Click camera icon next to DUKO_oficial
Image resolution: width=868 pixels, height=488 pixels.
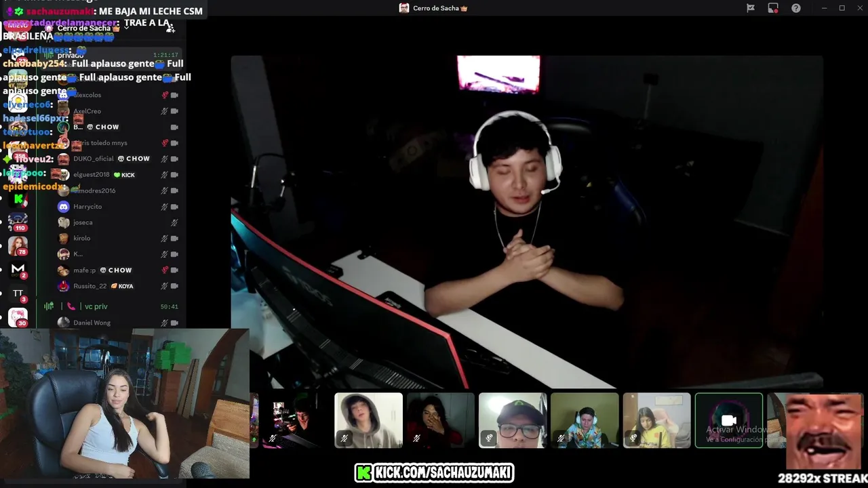[174, 159]
